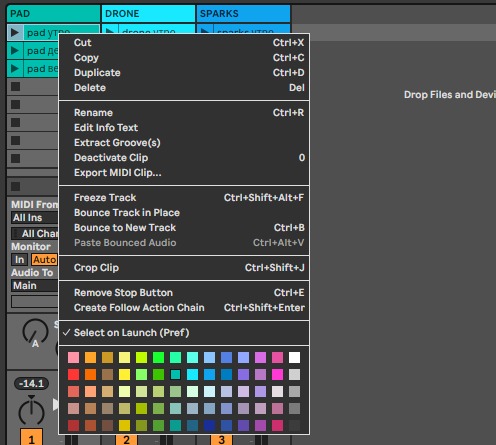Select Bounce to New Track
This screenshot has width=496, height=445.
tap(184, 228)
